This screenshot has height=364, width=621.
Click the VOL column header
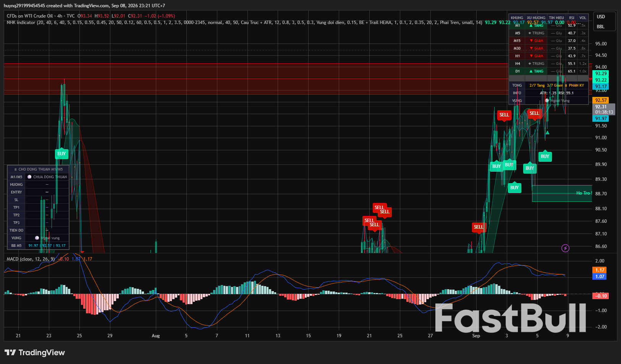583,18
